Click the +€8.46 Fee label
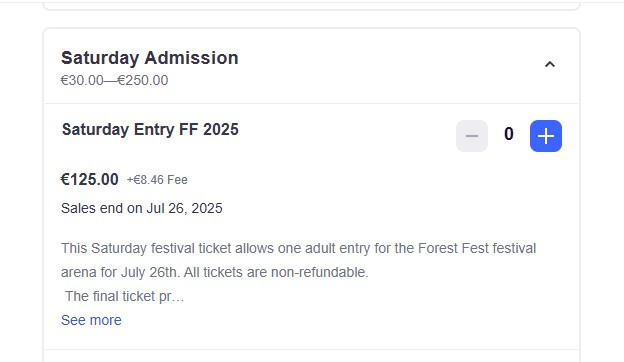 click(157, 180)
